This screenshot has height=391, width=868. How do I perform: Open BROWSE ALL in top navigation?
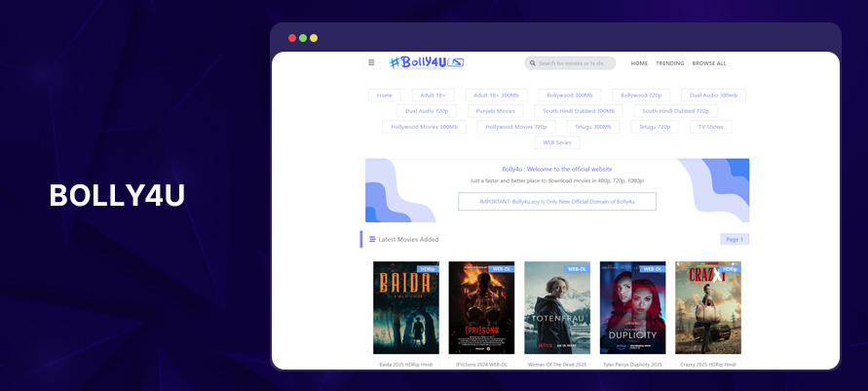pos(709,63)
